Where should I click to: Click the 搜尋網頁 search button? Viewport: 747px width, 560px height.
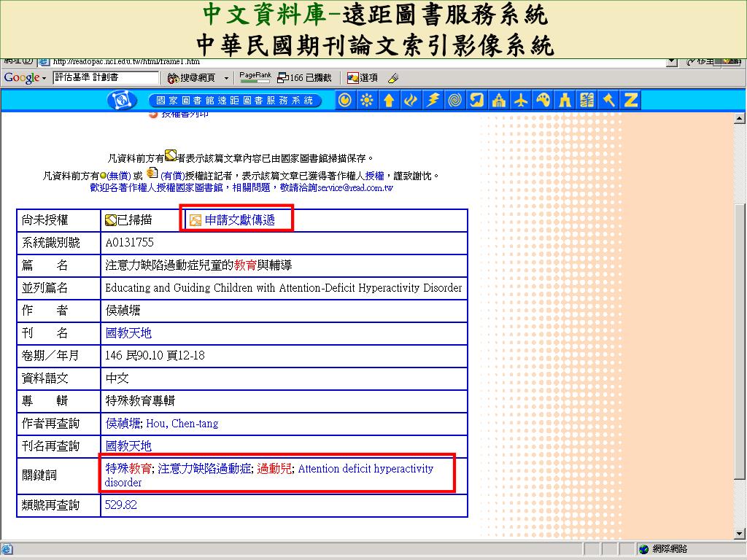pyautogui.click(x=192, y=77)
